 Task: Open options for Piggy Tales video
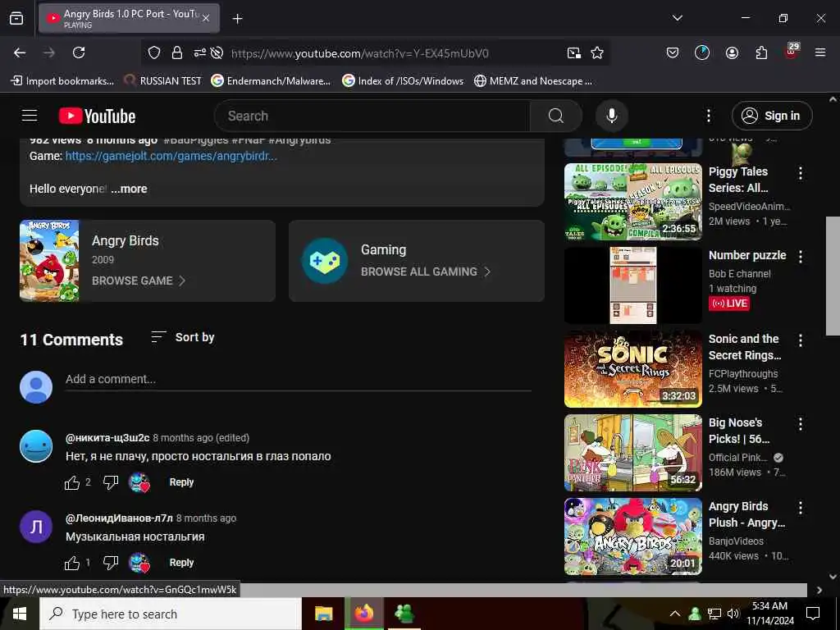(x=801, y=173)
